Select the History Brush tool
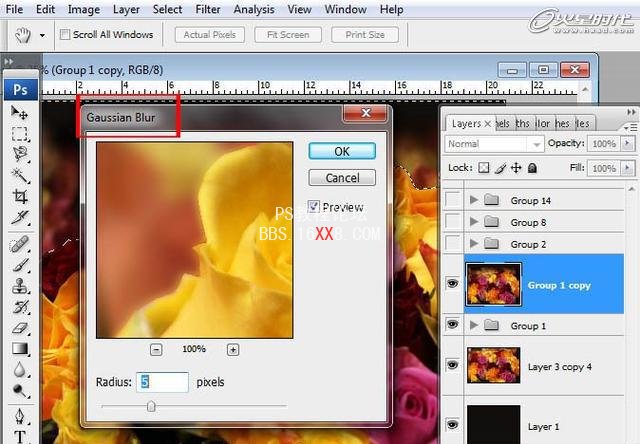The image size is (640, 444). (x=19, y=307)
